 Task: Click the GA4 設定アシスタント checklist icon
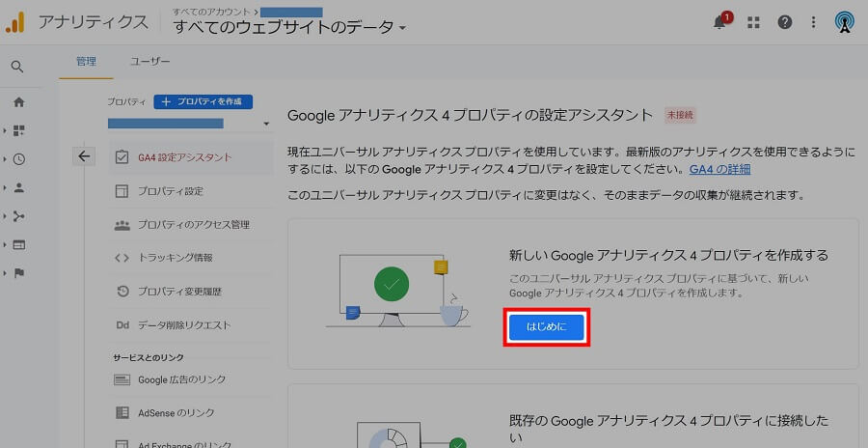click(x=122, y=157)
